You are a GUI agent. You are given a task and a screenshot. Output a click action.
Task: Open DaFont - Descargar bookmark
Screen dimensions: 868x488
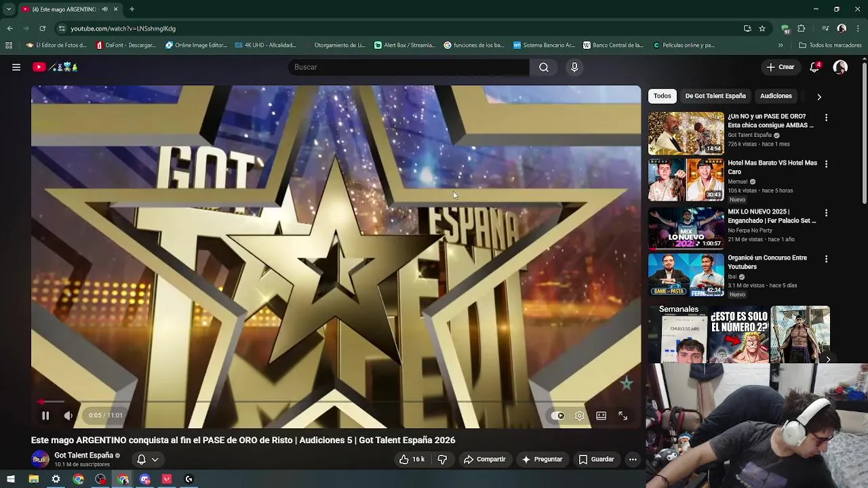coord(126,45)
